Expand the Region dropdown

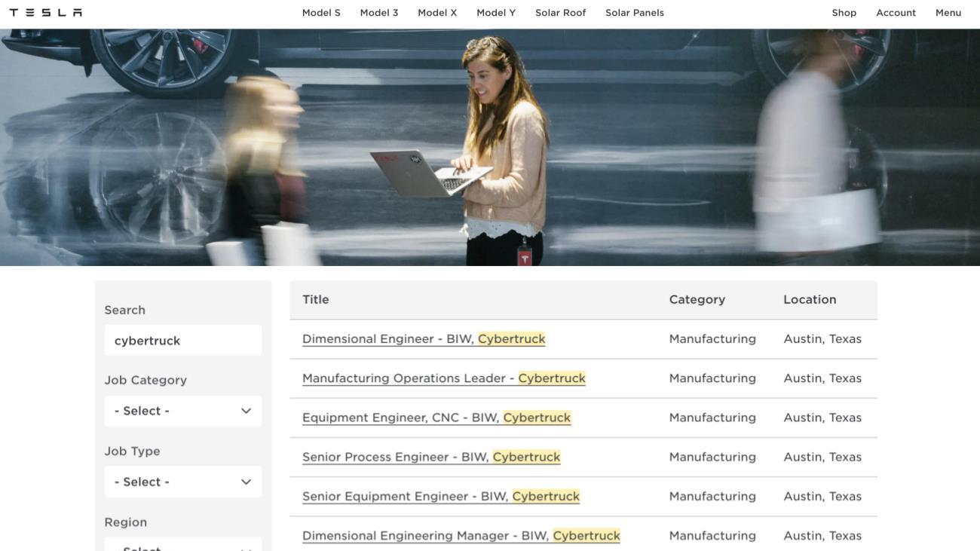(183, 545)
